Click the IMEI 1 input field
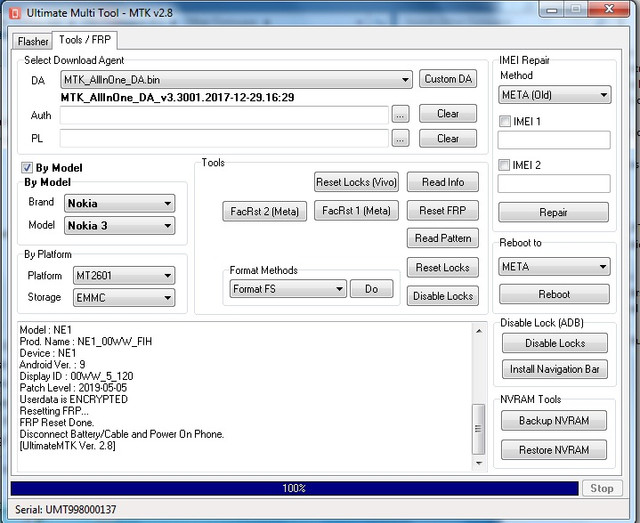The width and height of the screenshot is (640, 523). click(554, 140)
